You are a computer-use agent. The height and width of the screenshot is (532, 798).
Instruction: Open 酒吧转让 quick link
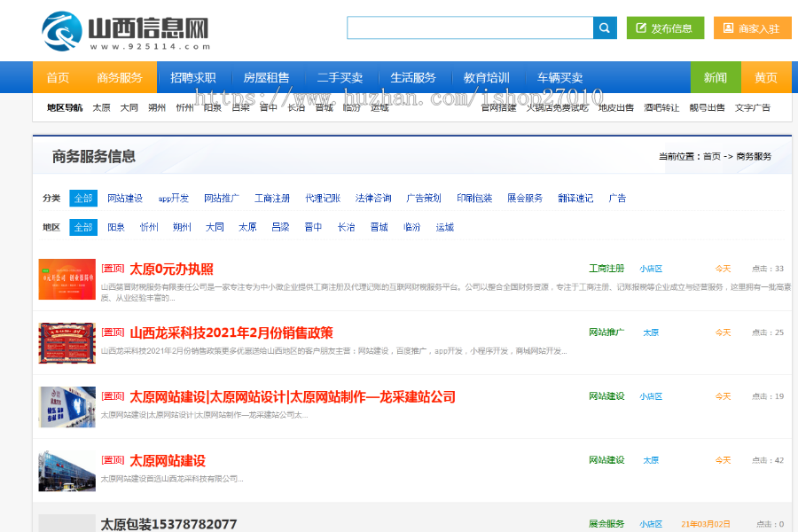coord(661,107)
